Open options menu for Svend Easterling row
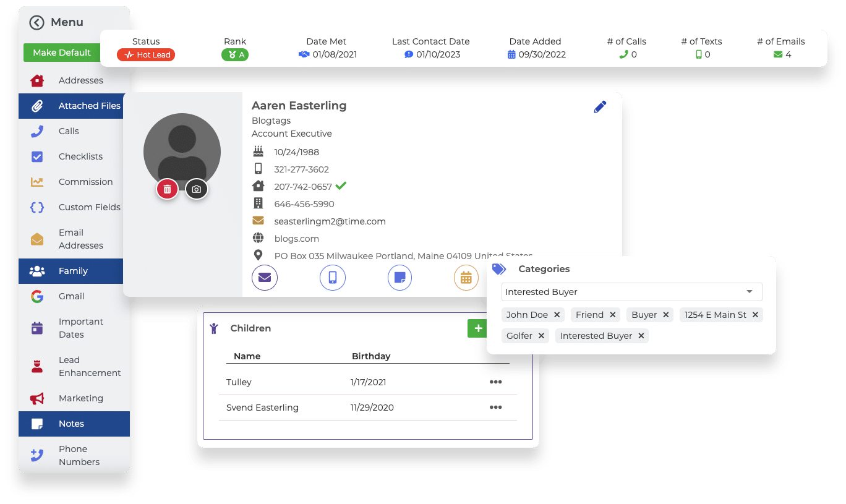 tap(495, 408)
